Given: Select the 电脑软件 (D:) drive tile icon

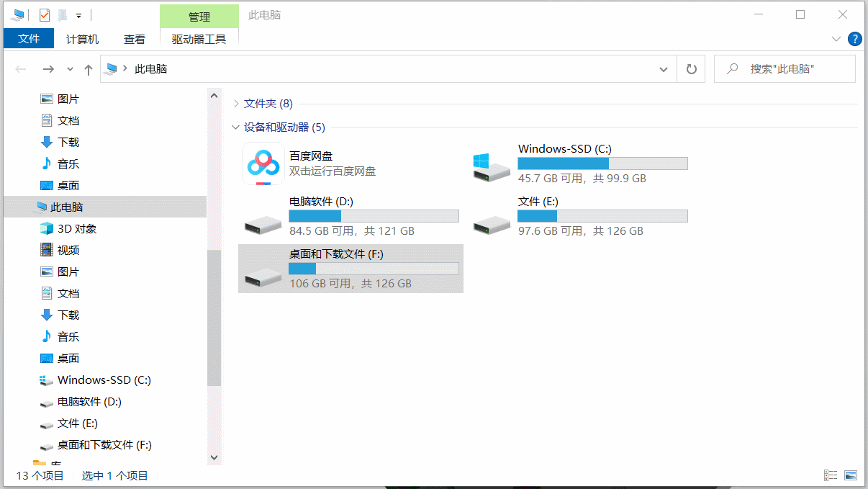Looking at the screenshot, I should coord(263,225).
